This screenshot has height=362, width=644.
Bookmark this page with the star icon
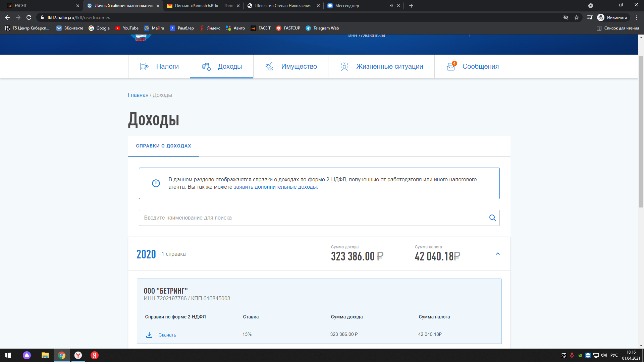(577, 17)
